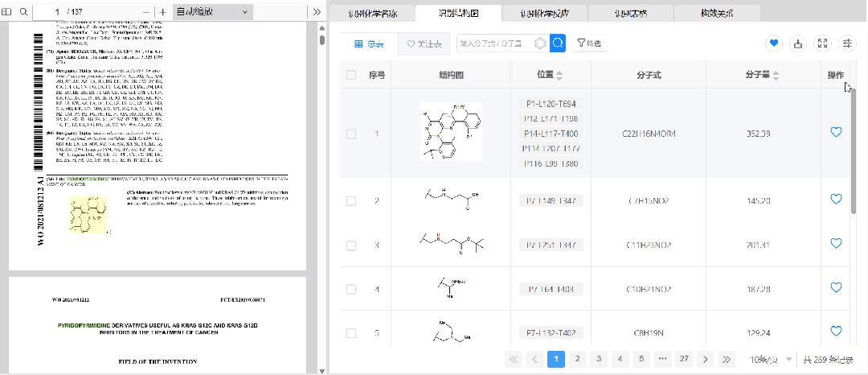868x375 pixels.
Task: Zoom out the PDF with minus
Action: click(146, 12)
